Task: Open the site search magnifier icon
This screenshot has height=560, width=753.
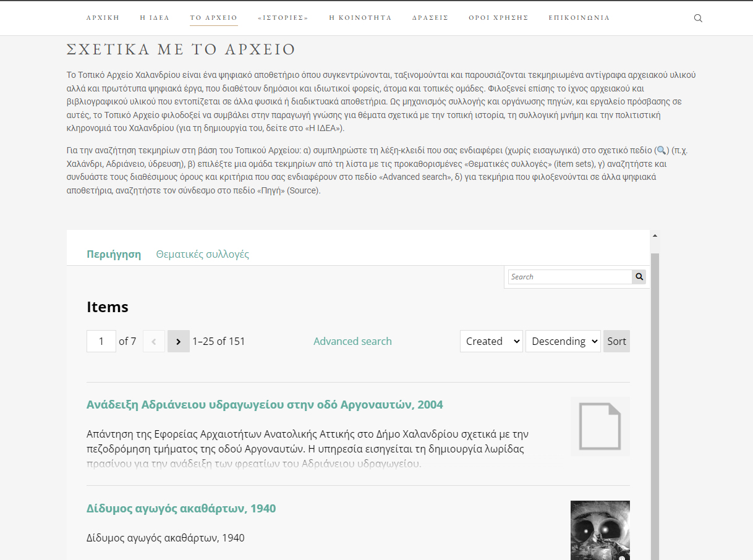Action: tap(698, 18)
